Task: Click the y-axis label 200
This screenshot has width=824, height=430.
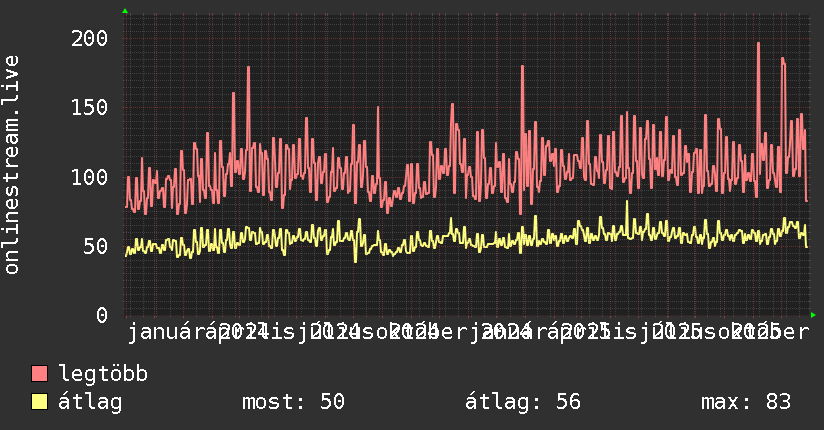Action: pos(89,38)
